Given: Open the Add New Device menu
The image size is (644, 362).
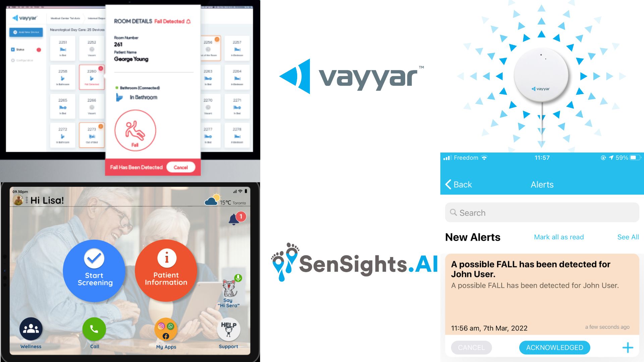Looking at the screenshot, I should [25, 32].
